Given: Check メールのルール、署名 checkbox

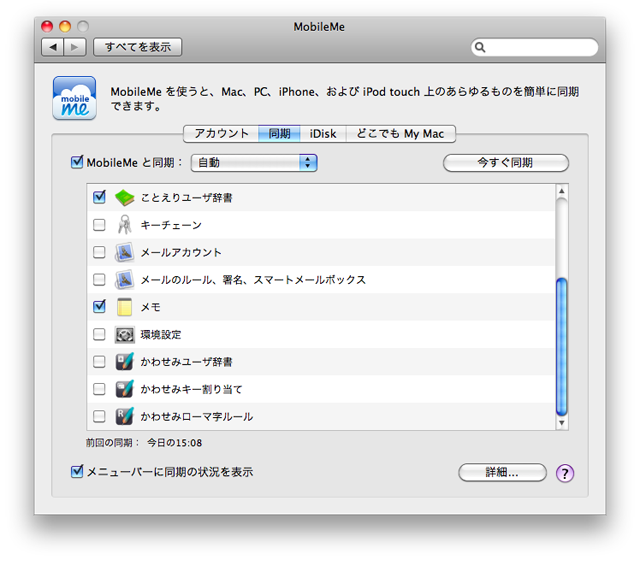Looking at the screenshot, I should click(x=99, y=280).
